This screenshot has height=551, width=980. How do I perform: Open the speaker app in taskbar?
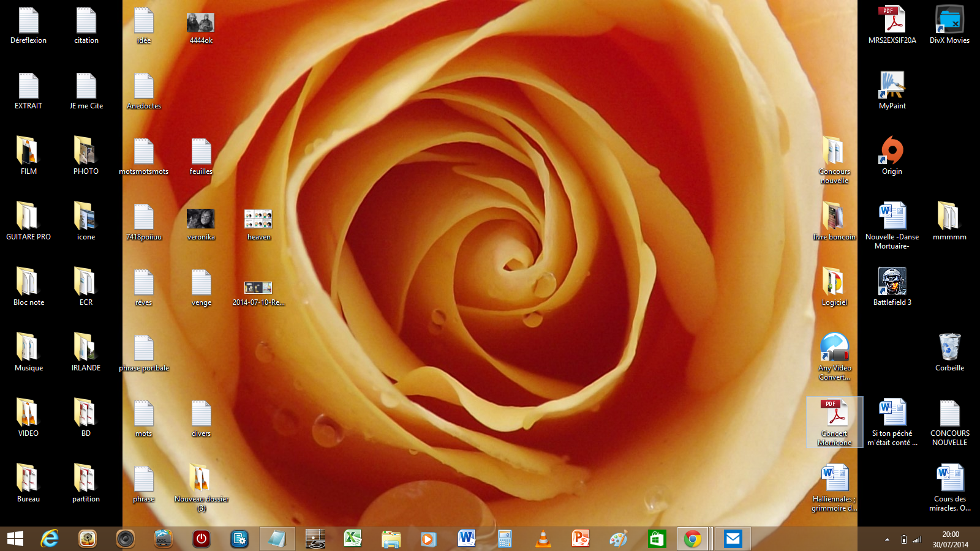[126, 539]
